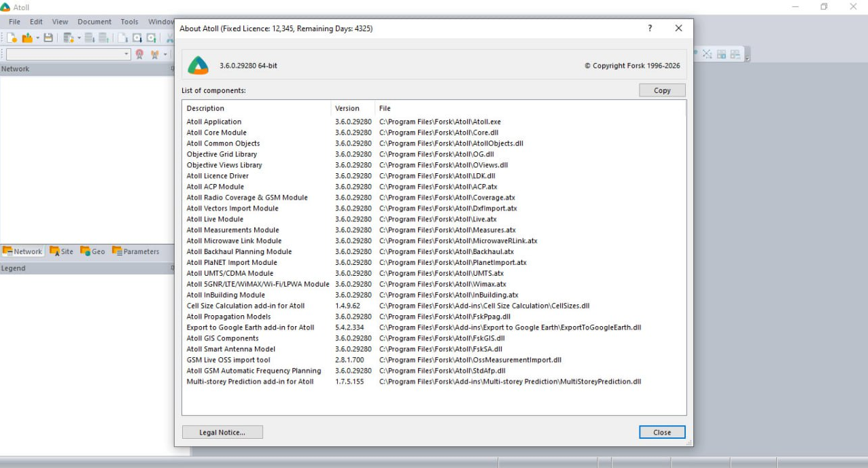Expand the arrow beside New from database icon
This screenshot has height=468, width=868.
(79, 37)
